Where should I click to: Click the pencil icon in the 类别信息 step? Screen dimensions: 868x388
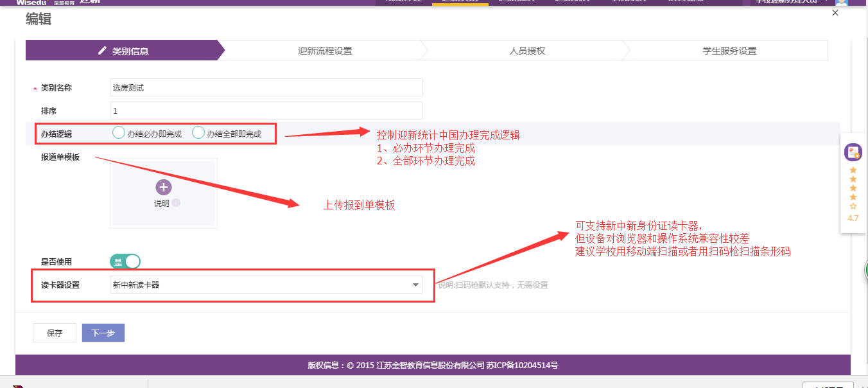102,51
